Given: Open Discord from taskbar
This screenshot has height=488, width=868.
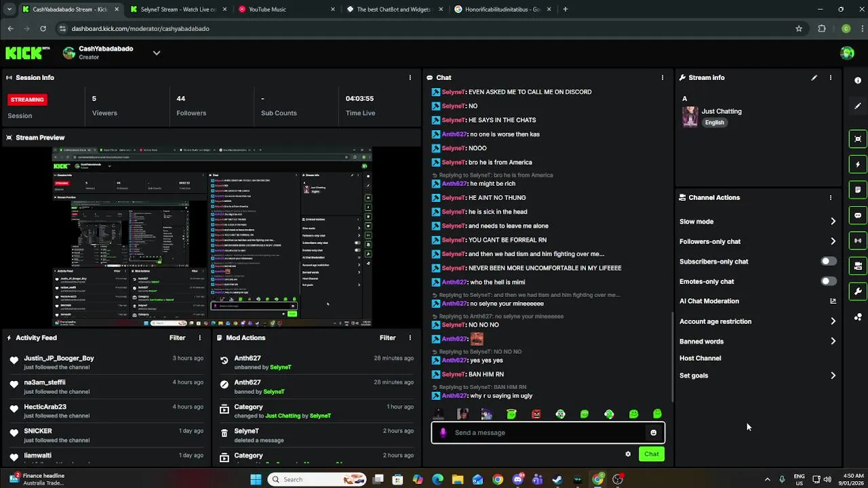Looking at the screenshot, I should pos(518,479).
